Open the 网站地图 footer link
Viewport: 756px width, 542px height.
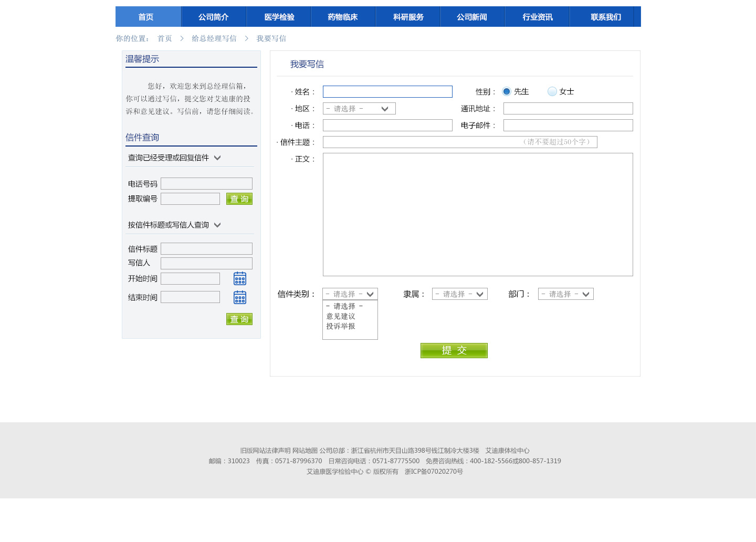304,450
